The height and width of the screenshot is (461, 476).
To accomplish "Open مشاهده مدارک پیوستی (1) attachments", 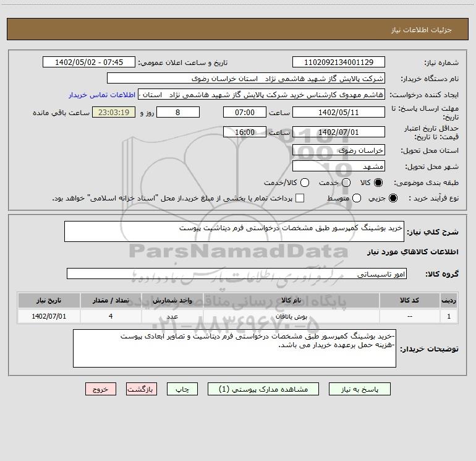I will click(x=263, y=389).
